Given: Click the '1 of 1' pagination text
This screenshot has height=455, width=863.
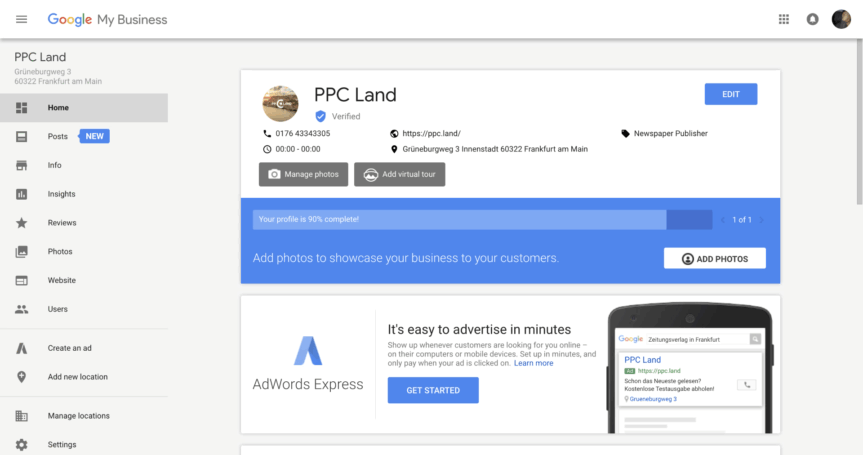Looking at the screenshot, I should tap(741, 220).
